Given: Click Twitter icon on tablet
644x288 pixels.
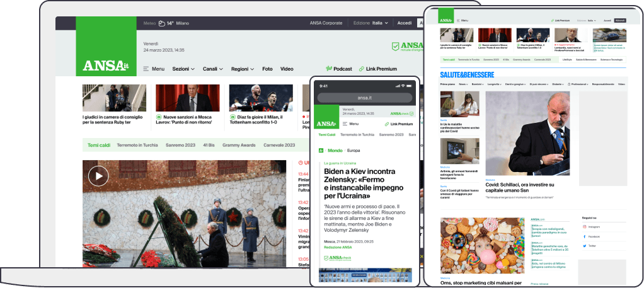Looking at the screenshot, I should click(584, 246).
